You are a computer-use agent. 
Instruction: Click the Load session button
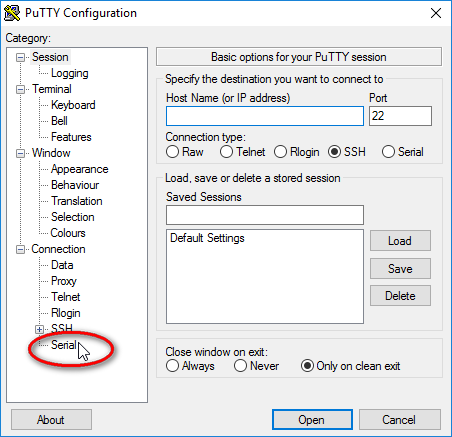tap(400, 241)
